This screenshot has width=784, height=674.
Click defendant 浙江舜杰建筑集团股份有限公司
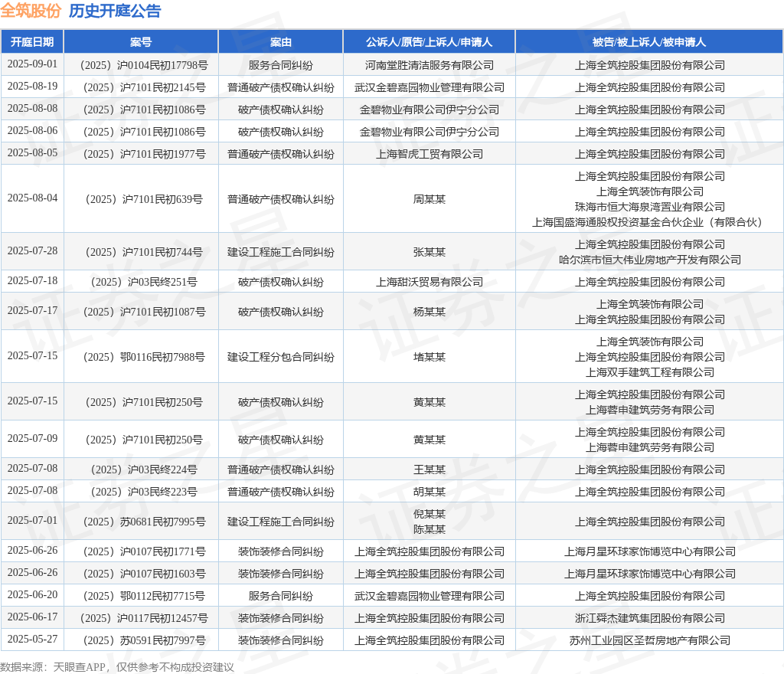pyautogui.click(x=649, y=619)
